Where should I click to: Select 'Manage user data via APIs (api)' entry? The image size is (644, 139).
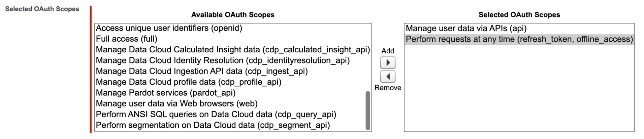click(466, 29)
